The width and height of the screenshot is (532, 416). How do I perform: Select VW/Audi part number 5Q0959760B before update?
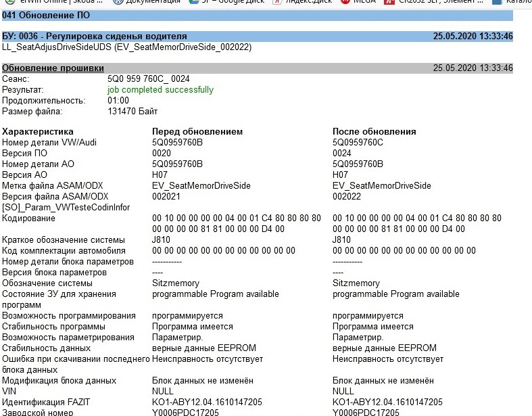[x=178, y=142]
